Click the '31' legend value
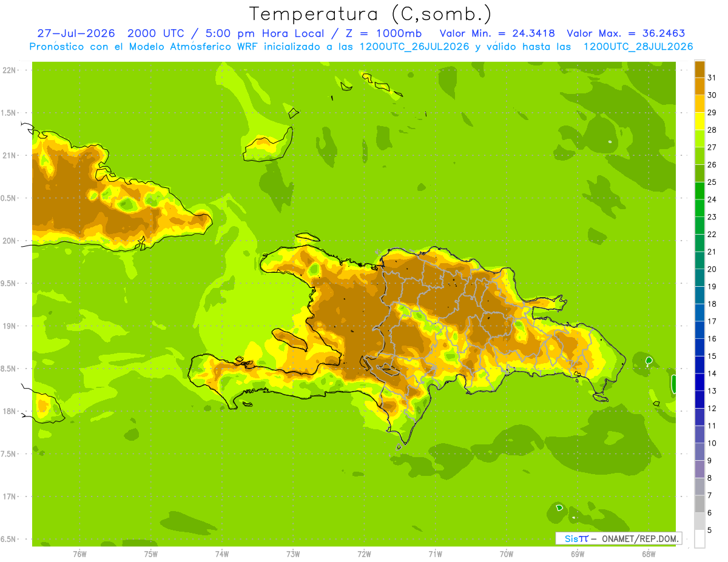Viewport: 728px width, 562px height. click(x=712, y=78)
